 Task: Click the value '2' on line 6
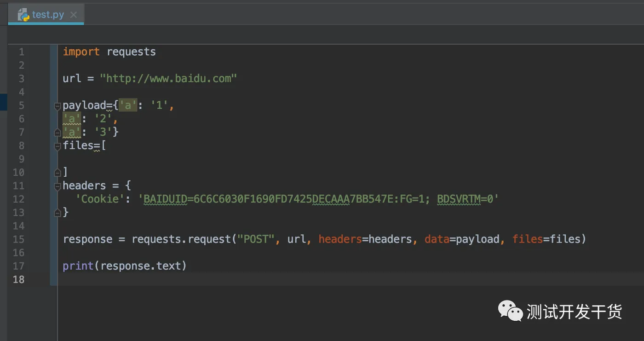point(103,119)
